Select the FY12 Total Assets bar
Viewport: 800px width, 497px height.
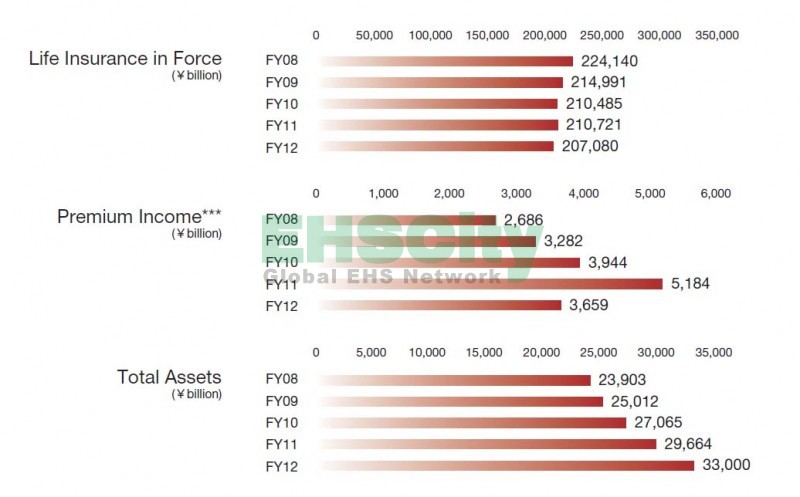pyautogui.click(x=505, y=466)
